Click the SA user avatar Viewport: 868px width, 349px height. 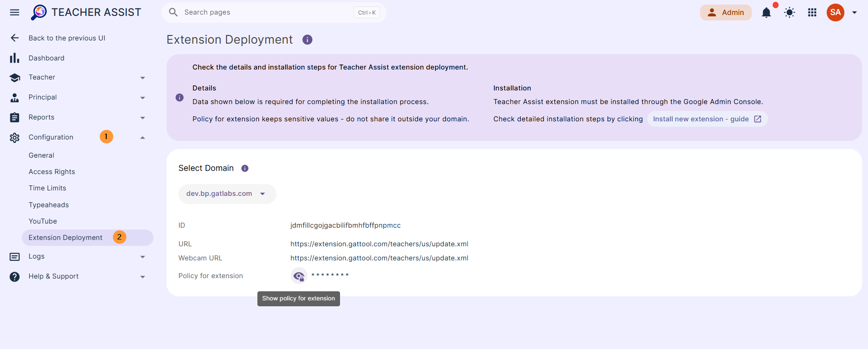835,13
